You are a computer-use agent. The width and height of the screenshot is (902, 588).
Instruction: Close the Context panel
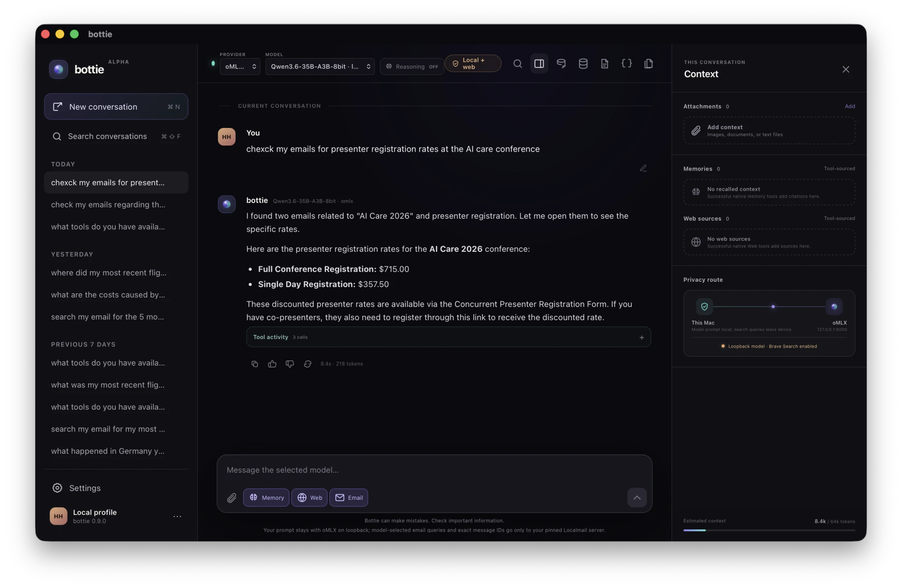click(x=845, y=69)
